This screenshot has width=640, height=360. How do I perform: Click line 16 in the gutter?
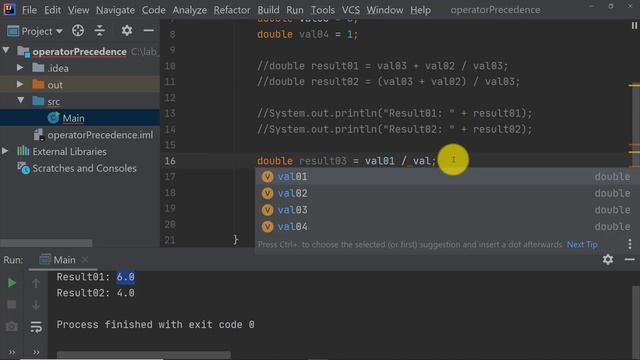tap(170, 161)
